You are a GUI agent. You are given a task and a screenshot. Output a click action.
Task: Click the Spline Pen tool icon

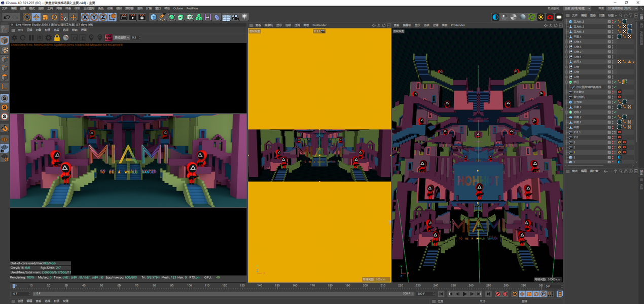(x=162, y=17)
